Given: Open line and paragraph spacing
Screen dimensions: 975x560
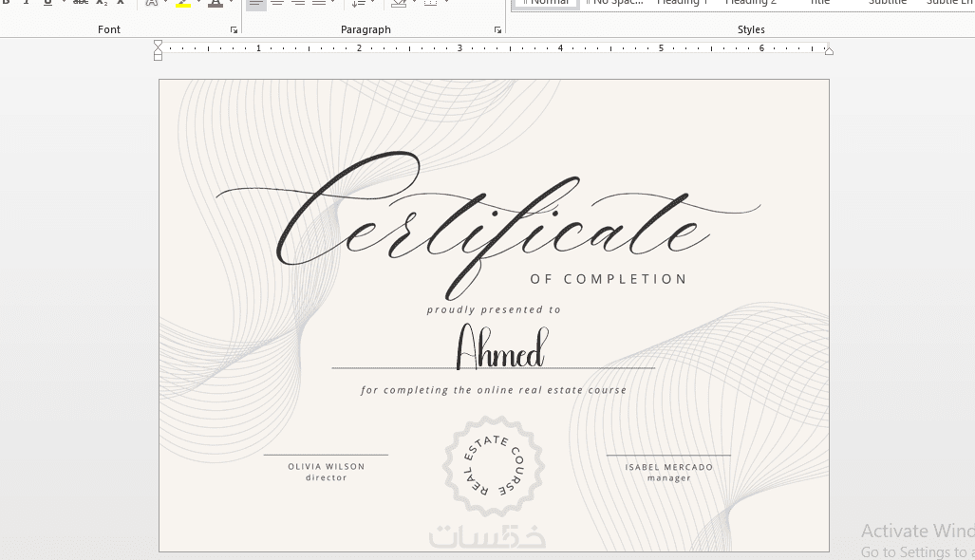Looking at the screenshot, I should 358,4.
